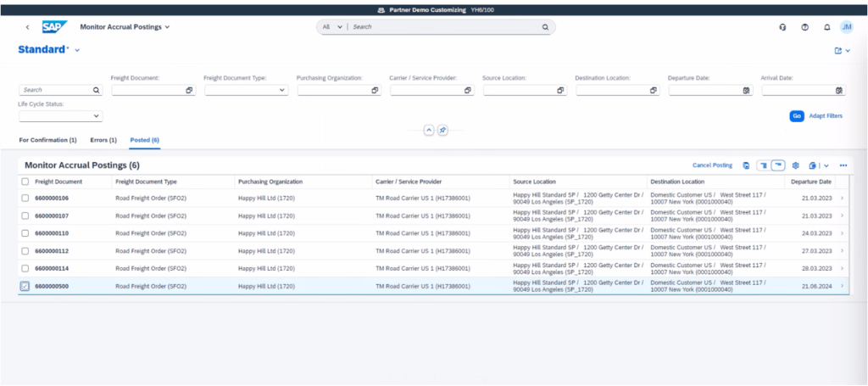Open the notifications bell
868x386 pixels.
click(827, 27)
